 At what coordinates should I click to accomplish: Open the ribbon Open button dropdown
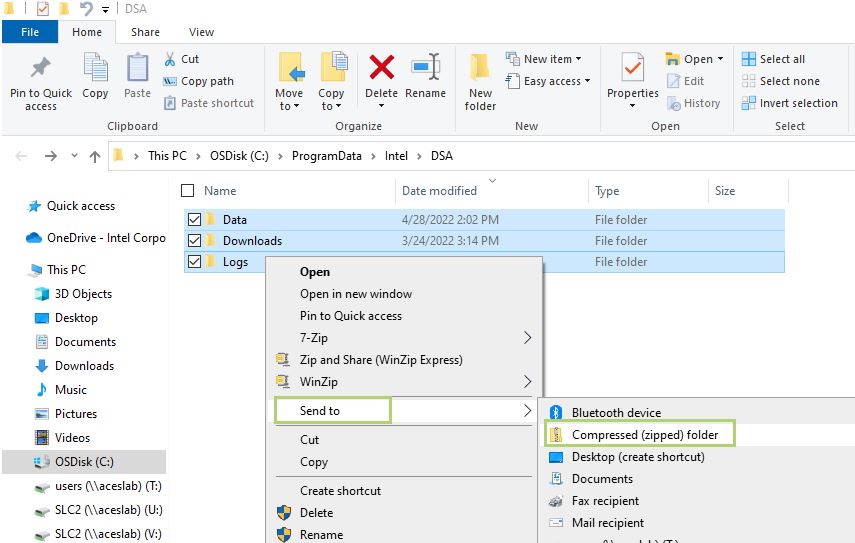coord(720,59)
